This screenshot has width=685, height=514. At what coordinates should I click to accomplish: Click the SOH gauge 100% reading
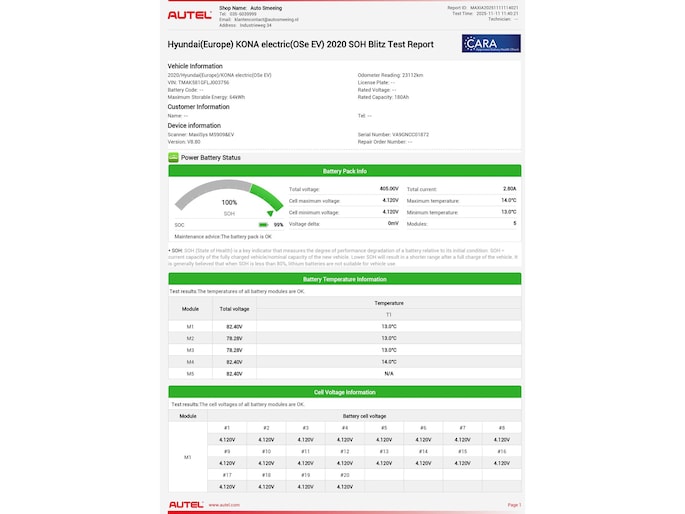229,203
